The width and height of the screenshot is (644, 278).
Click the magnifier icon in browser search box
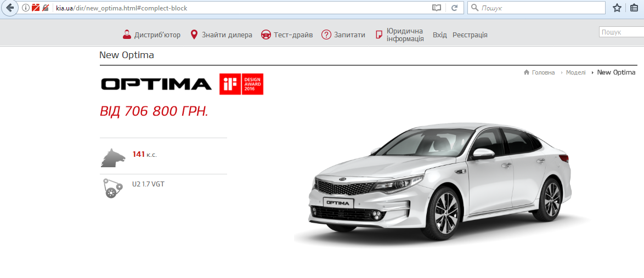(474, 8)
